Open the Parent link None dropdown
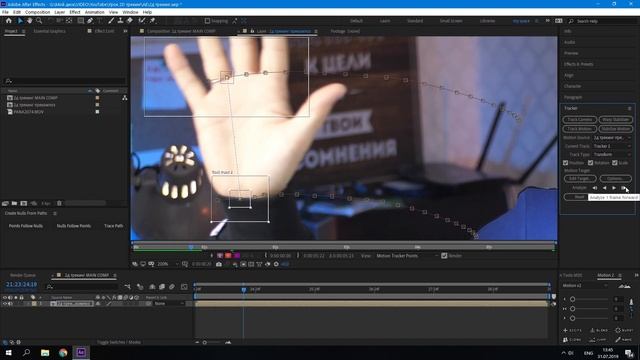Image resolution: width=640 pixels, height=360 pixels. coord(169,304)
